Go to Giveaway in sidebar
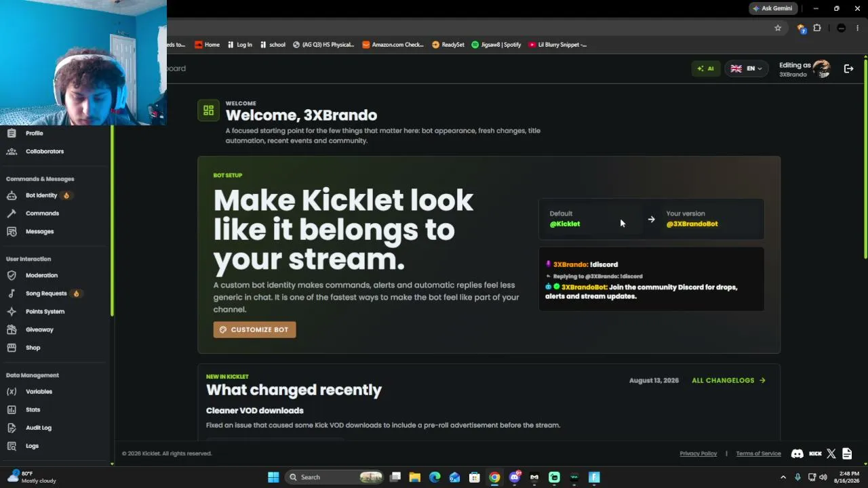The width and height of the screenshot is (868, 488). (x=39, y=329)
